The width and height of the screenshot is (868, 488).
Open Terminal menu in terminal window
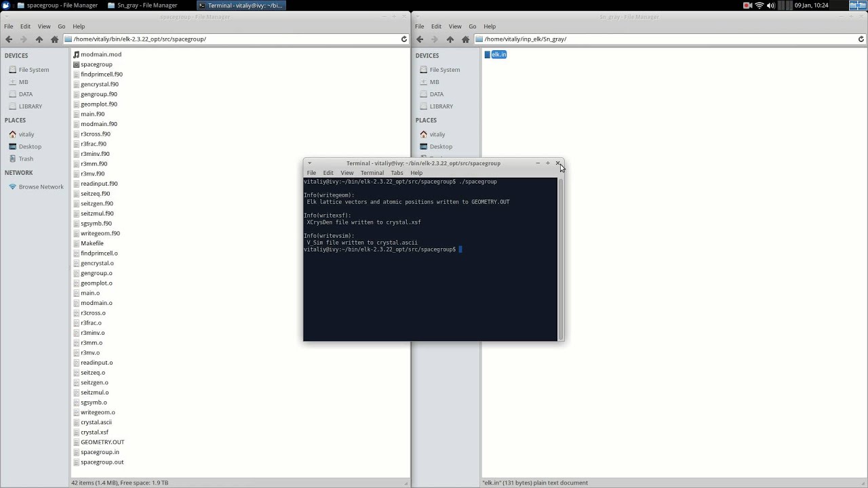click(x=372, y=173)
